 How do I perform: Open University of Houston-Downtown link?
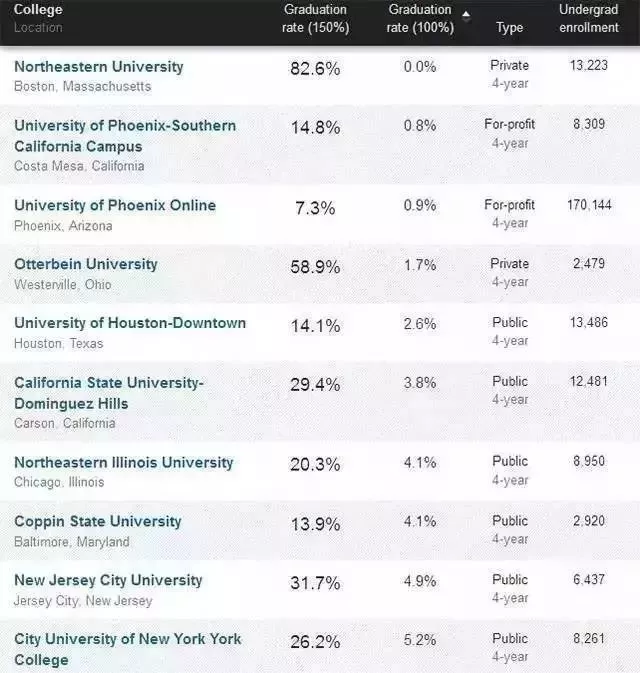point(130,323)
